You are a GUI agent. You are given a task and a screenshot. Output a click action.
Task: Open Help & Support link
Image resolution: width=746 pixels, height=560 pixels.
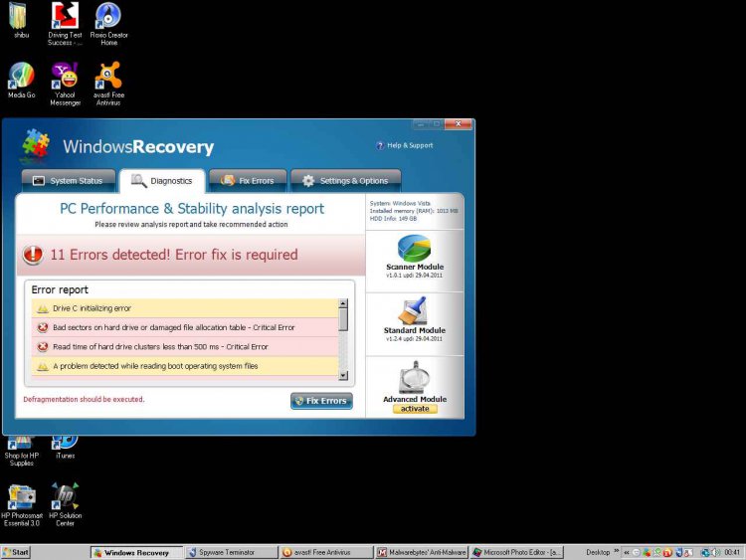click(405, 145)
